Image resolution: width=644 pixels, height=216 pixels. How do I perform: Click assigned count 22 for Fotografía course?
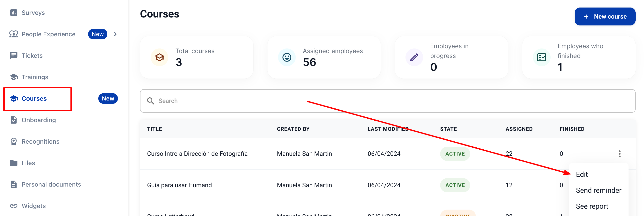pyautogui.click(x=509, y=154)
